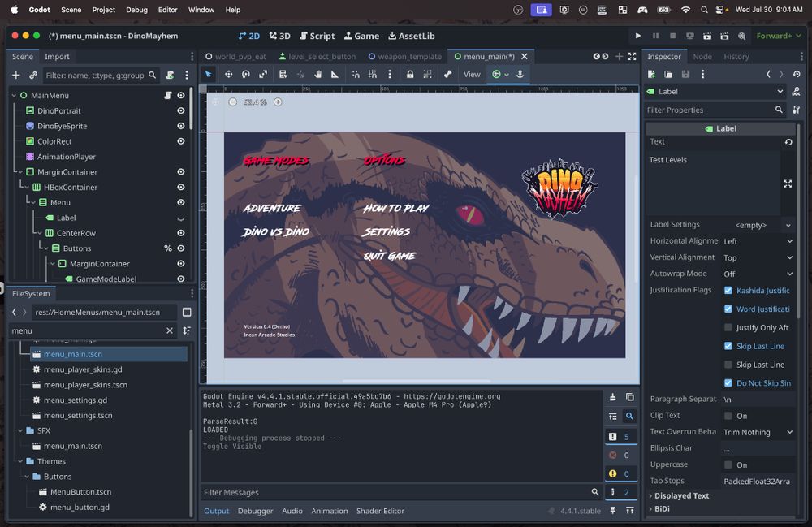The height and width of the screenshot is (527, 812).
Task: Clear the output log with broom icon
Action: coord(612,397)
